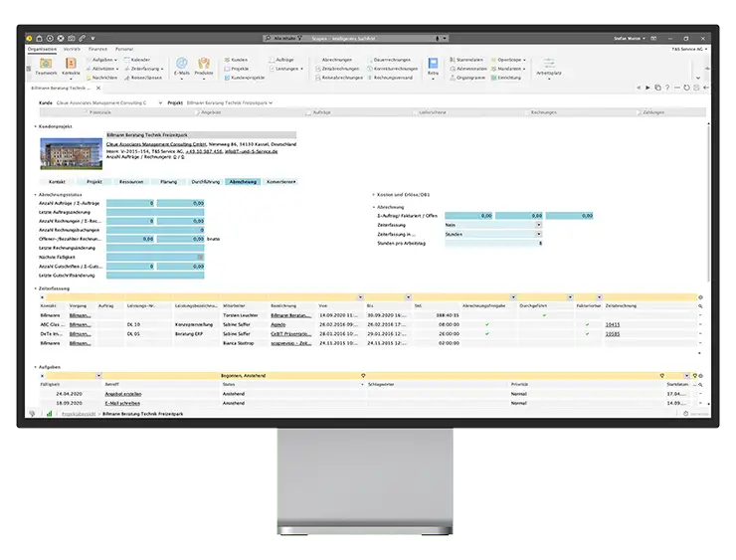Image resolution: width=736 pixels, height=560 pixels.
Task: Collapse the Abrechnungsstatus section
Action: coord(35,194)
